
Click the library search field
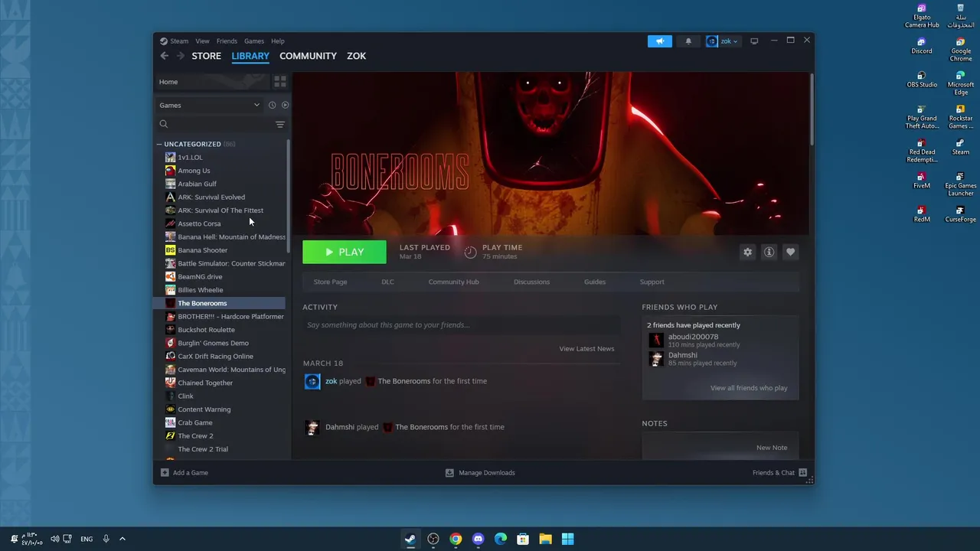pyautogui.click(x=215, y=124)
